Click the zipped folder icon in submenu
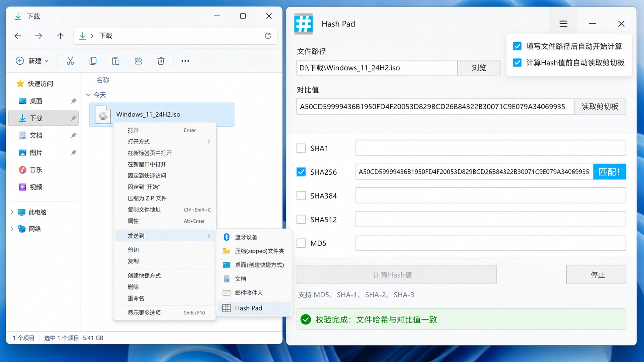This screenshot has width=644, height=362. (x=226, y=251)
